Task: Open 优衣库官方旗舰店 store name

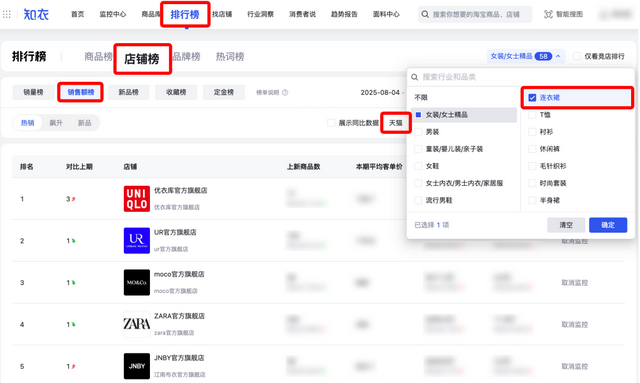Action: 180,190
